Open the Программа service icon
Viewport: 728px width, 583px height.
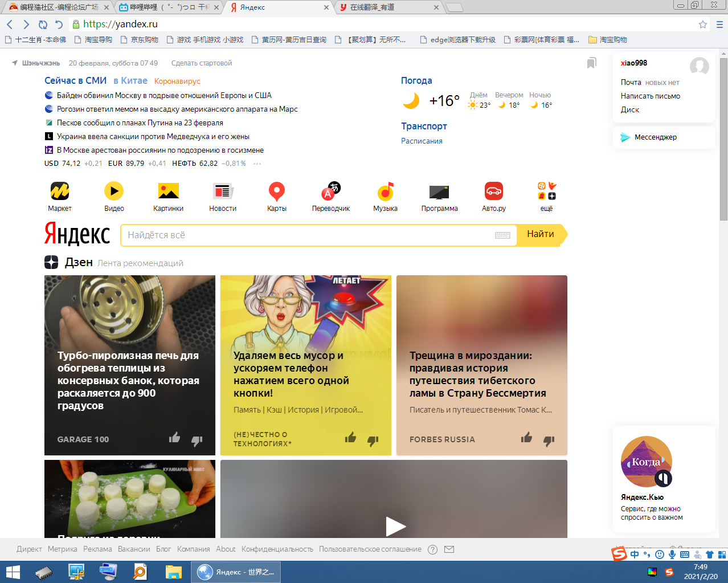coord(439,191)
